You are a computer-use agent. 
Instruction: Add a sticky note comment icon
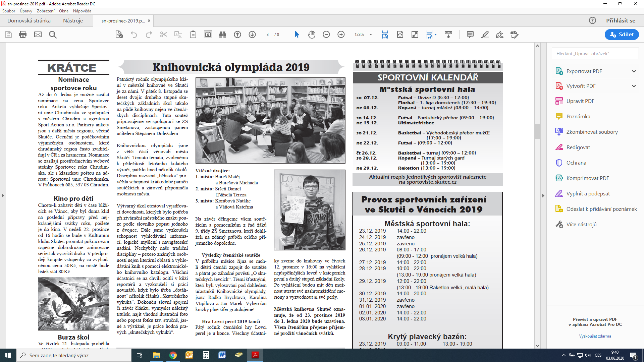[x=470, y=35]
